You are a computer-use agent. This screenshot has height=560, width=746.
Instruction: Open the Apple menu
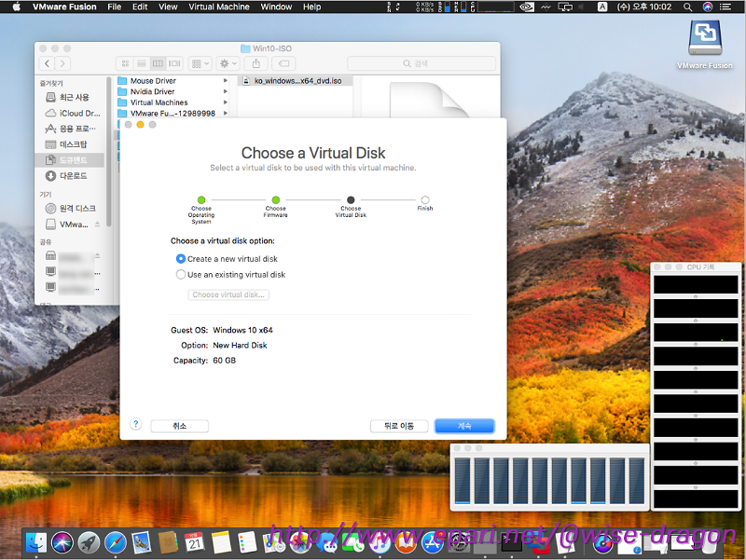[16, 7]
